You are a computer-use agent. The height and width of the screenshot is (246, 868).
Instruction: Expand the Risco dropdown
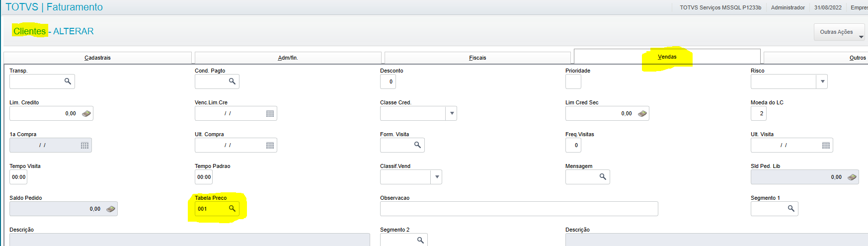click(x=822, y=82)
